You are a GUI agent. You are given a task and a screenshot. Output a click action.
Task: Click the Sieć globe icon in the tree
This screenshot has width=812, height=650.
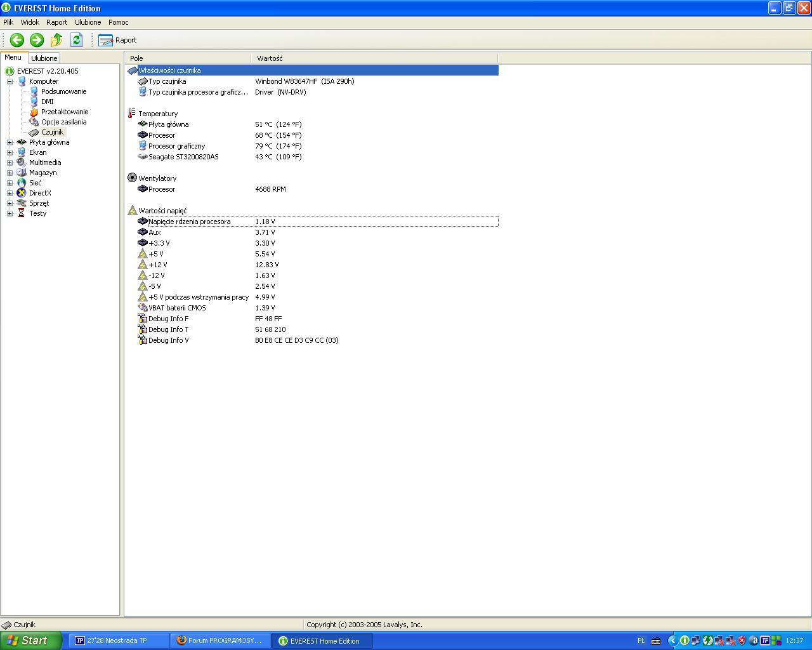coord(22,183)
